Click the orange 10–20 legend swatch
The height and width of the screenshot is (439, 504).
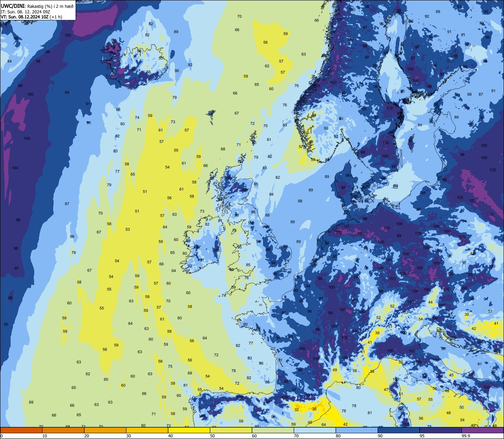pyautogui.click(x=63, y=430)
